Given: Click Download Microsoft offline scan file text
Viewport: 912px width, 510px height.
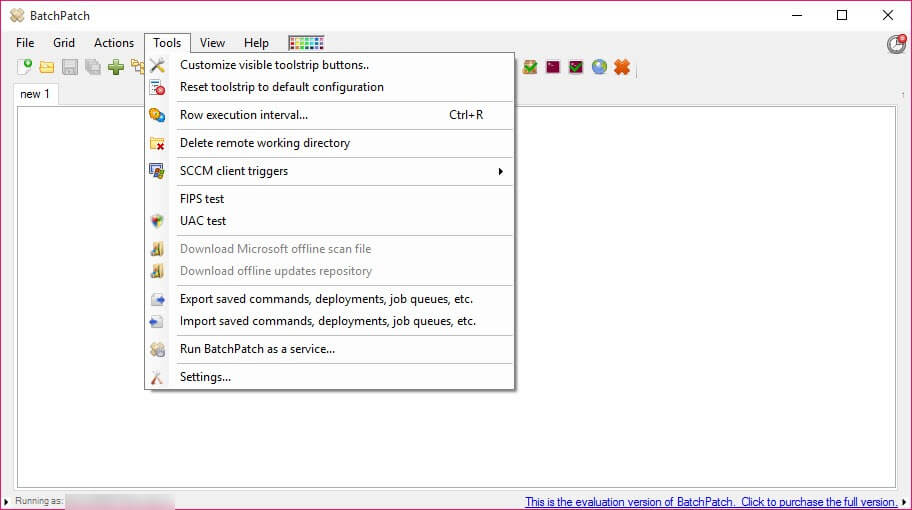Looking at the screenshot, I should coord(276,249).
